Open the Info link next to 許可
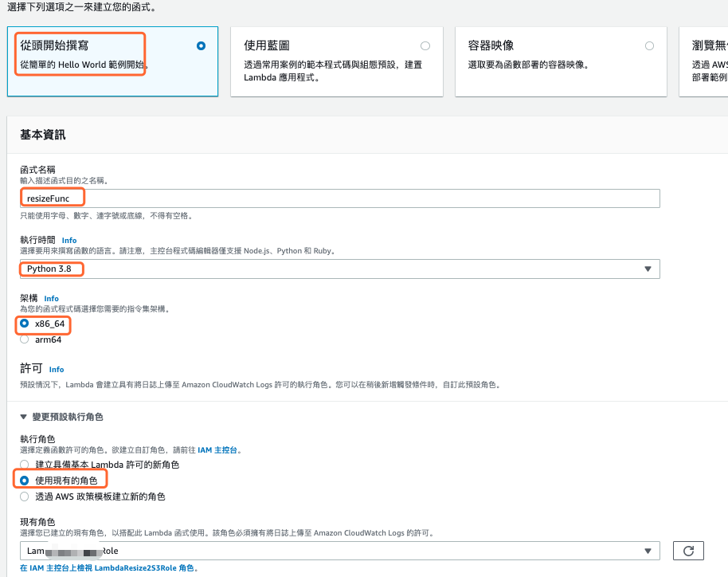 tap(57, 369)
